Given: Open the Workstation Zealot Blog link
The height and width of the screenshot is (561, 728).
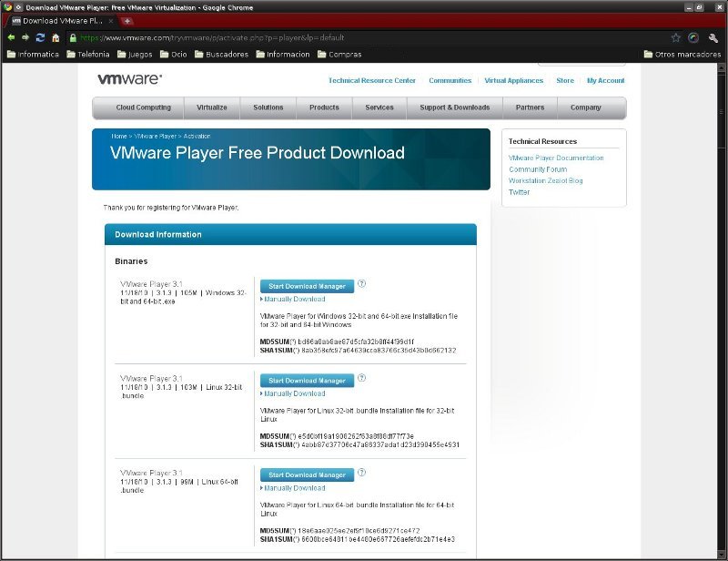Looking at the screenshot, I should coord(545,180).
